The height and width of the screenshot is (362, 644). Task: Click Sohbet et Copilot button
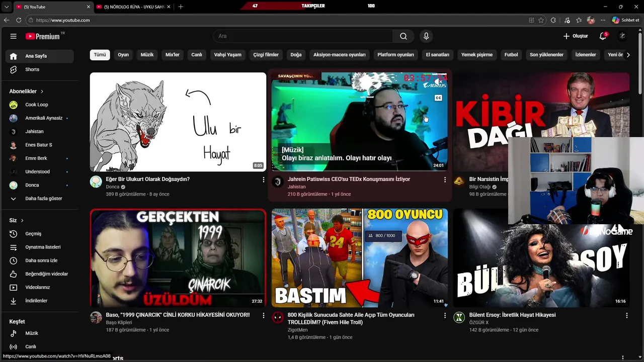point(625,20)
